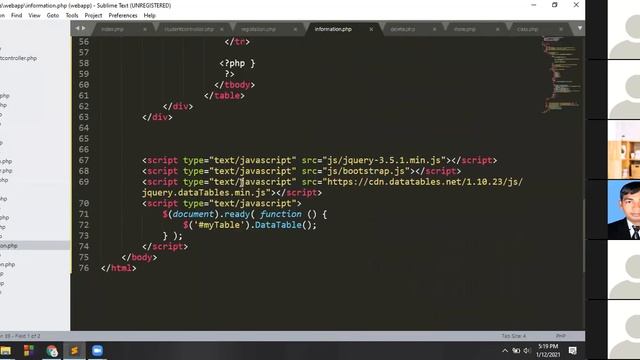Open the Project menu

click(93, 16)
